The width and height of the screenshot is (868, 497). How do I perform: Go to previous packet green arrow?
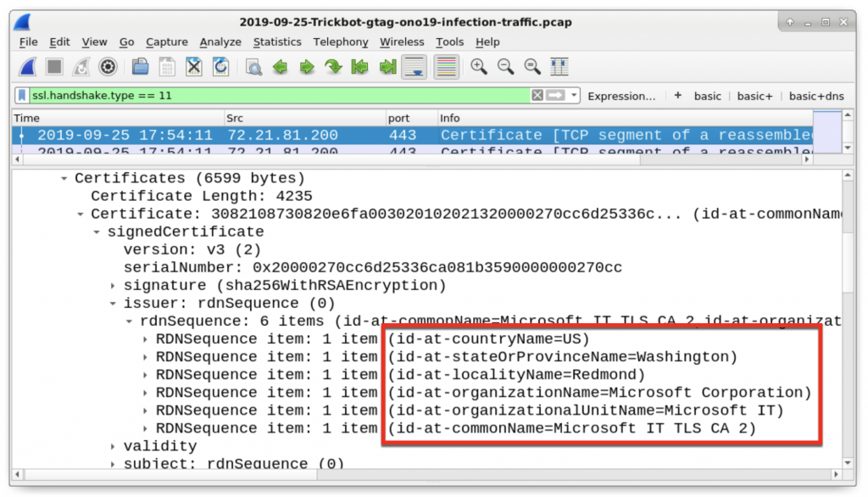(x=280, y=67)
